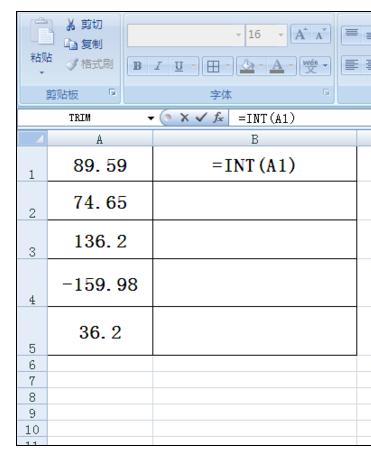371x452 pixels.
Task: Click empty cell B5
Action: (x=255, y=331)
